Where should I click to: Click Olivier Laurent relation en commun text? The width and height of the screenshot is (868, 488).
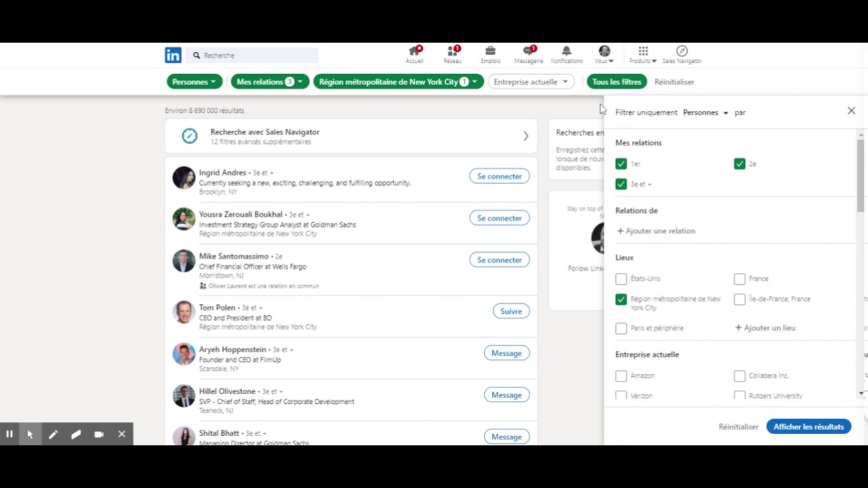[x=263, y=286]
